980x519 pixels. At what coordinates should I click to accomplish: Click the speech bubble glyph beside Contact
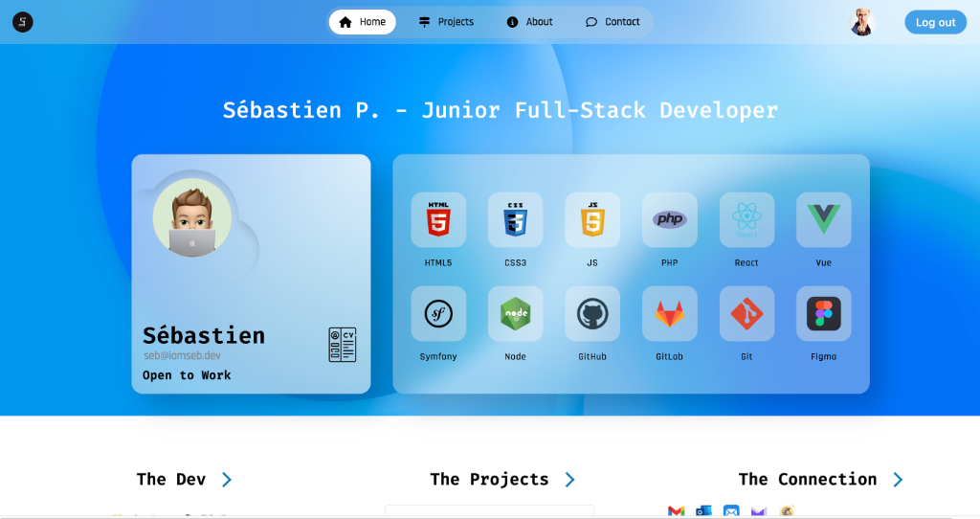click(x=591, y=23)
